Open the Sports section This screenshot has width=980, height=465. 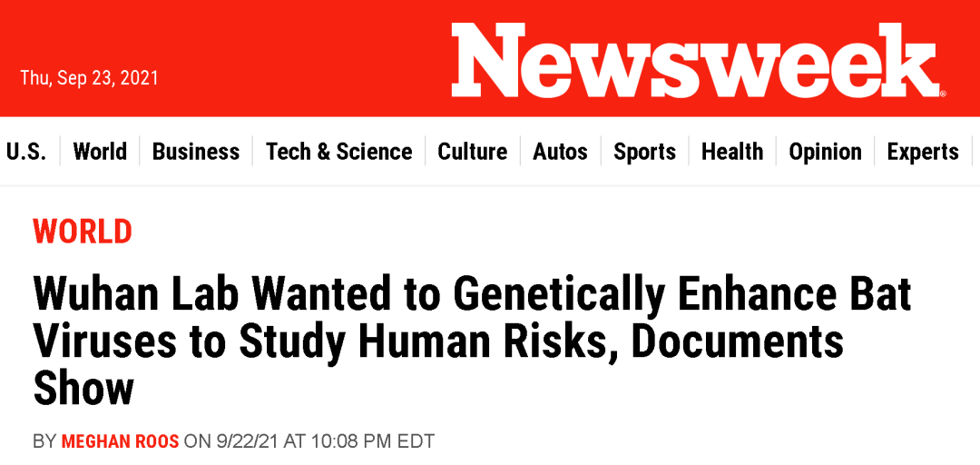644,152
